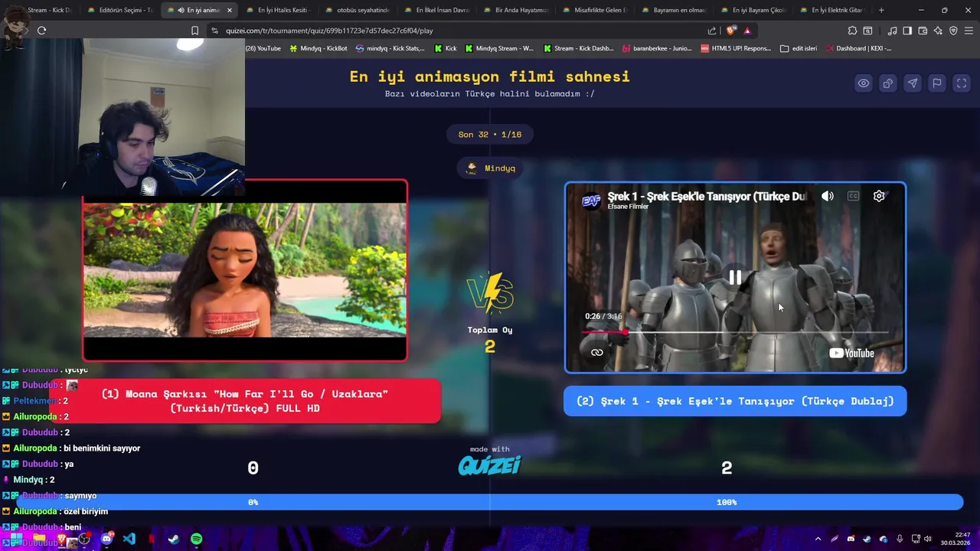Viewport: 980px width, 551px height.
Task: Vote for option 2 Şrek Eşek'le Tanışıyor
Action: tap(735, 401)
